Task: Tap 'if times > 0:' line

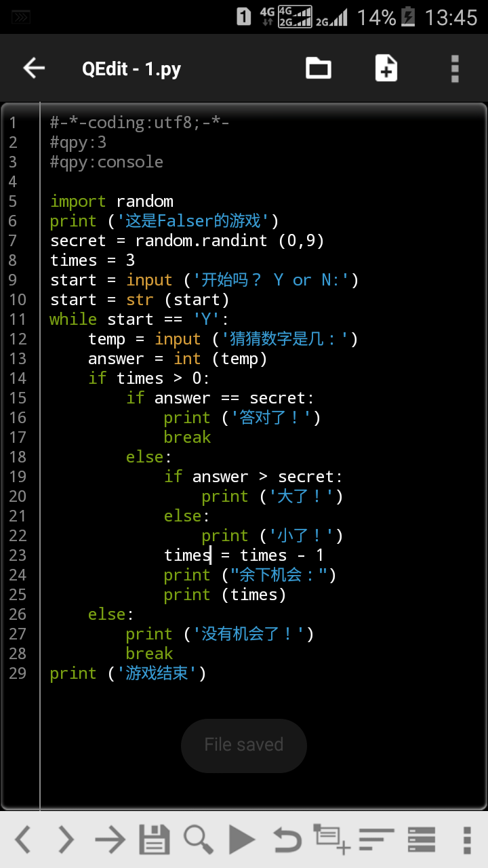Action: (x=149, y=378)
